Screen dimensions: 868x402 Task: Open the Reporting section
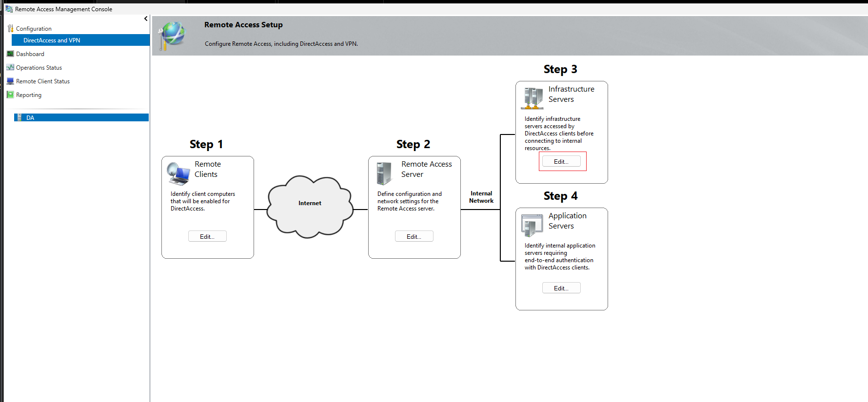[29, 95]
